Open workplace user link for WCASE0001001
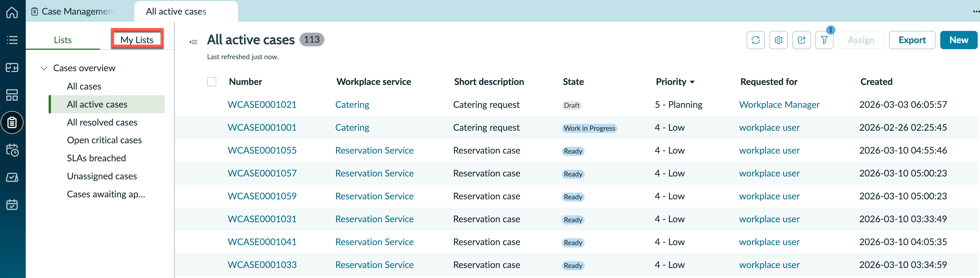Image resolution: width=980 pixels, height=278 pixels. pyautogui.click(x=769, y=127)
